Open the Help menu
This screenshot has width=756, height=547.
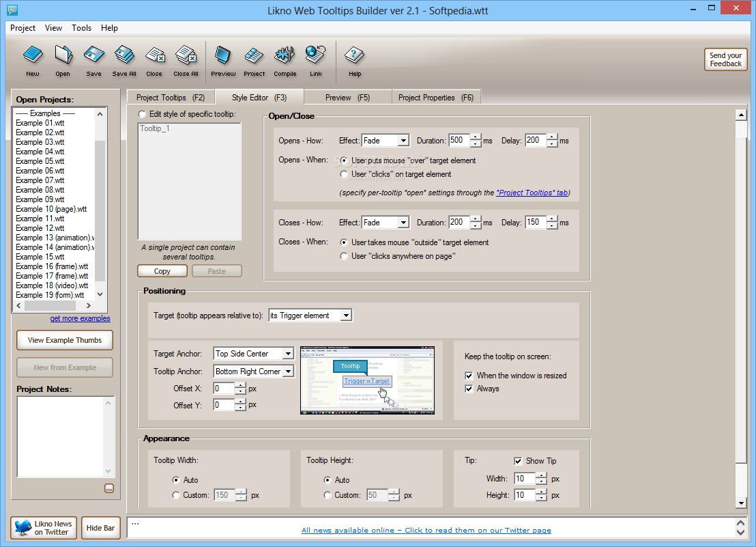point(109,28)
